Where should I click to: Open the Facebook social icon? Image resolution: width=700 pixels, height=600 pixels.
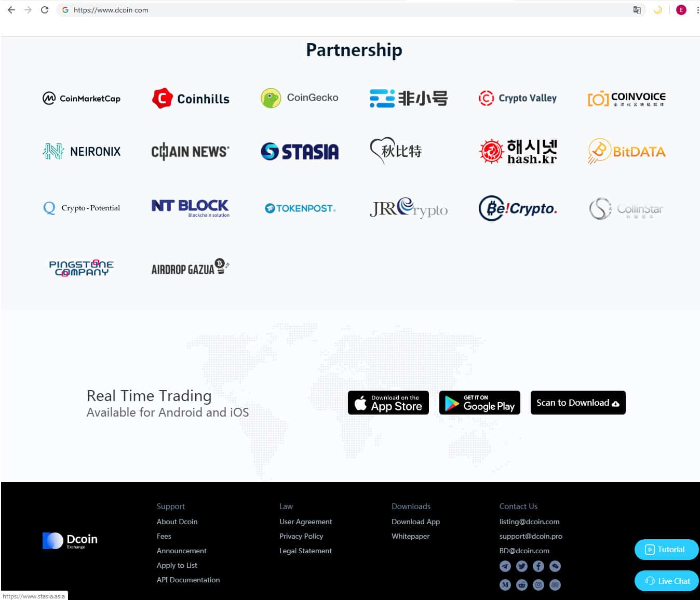[539, 566]
